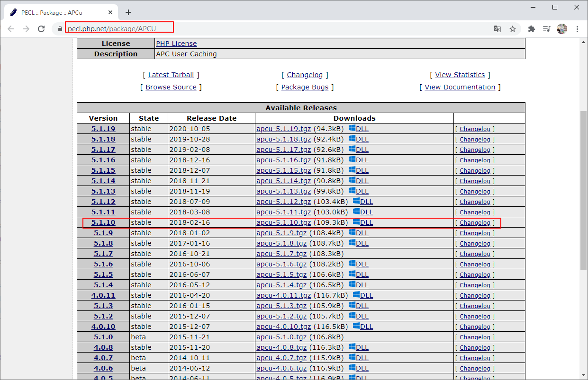Select the APC User Caching description text
Image resolution: width=588 pixels, height=380 pixels.
tap(186, 54)
